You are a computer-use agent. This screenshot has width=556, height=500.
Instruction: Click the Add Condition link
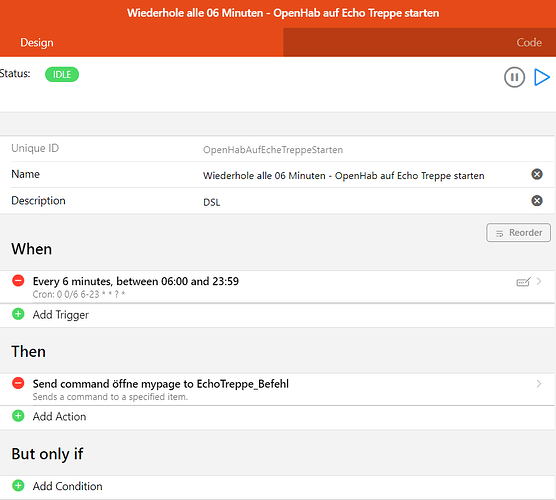pos(67,486)
